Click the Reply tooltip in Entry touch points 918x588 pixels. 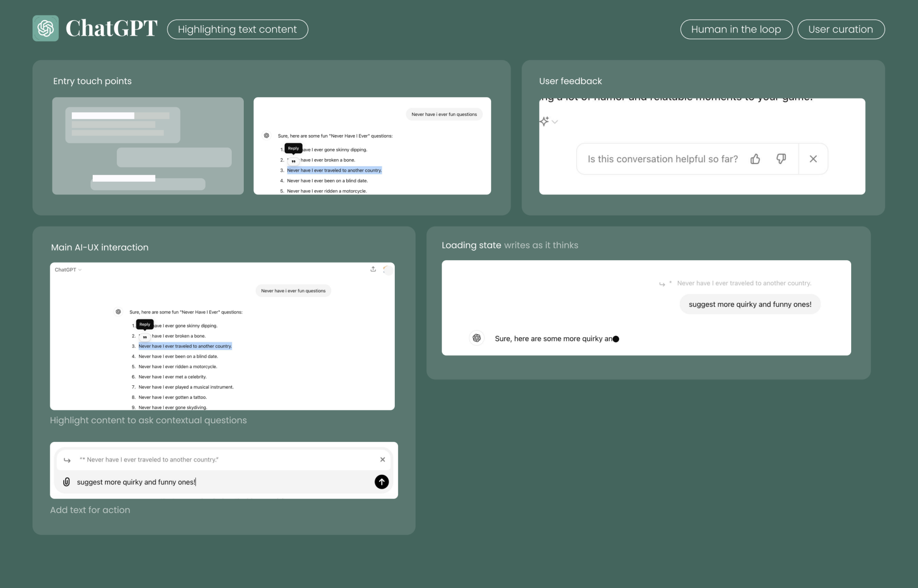pyautogui.click(x=293, y=148)
